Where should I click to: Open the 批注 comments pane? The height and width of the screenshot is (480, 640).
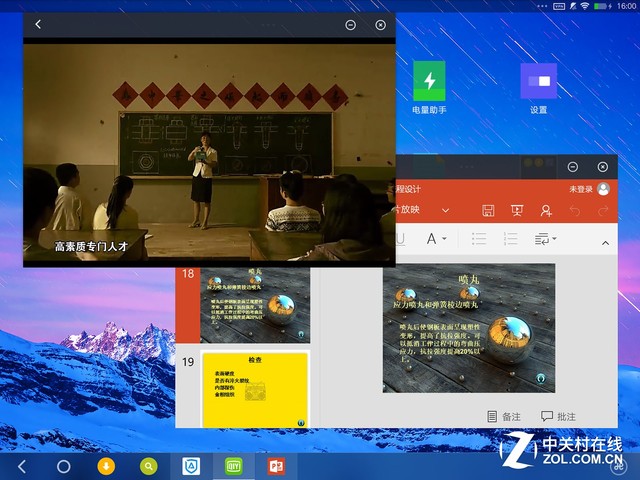[560, 416]
